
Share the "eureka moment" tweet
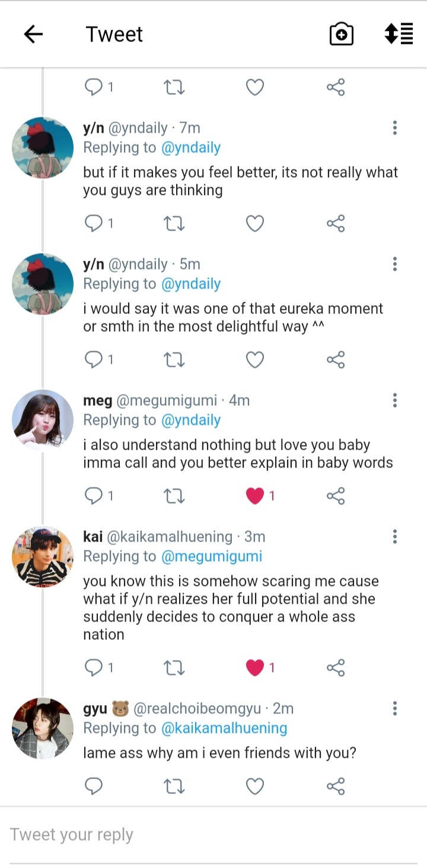tap(335, 360)
